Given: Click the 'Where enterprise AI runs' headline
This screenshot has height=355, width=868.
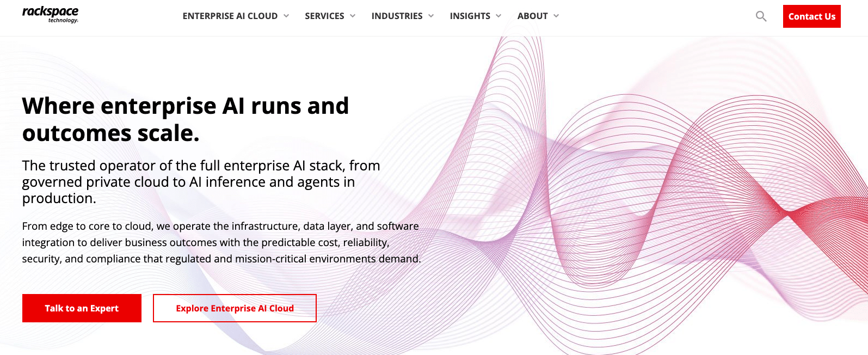Looking at the screenshot, I should pos(186,119).
